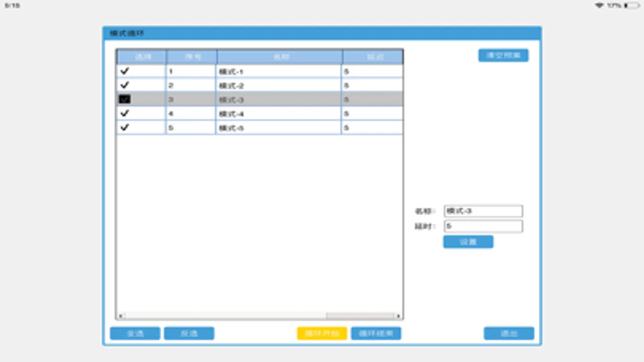Stop the loop with 循环结束 button
The height and width of the screenshot is (362, 644).
(376, 333)
